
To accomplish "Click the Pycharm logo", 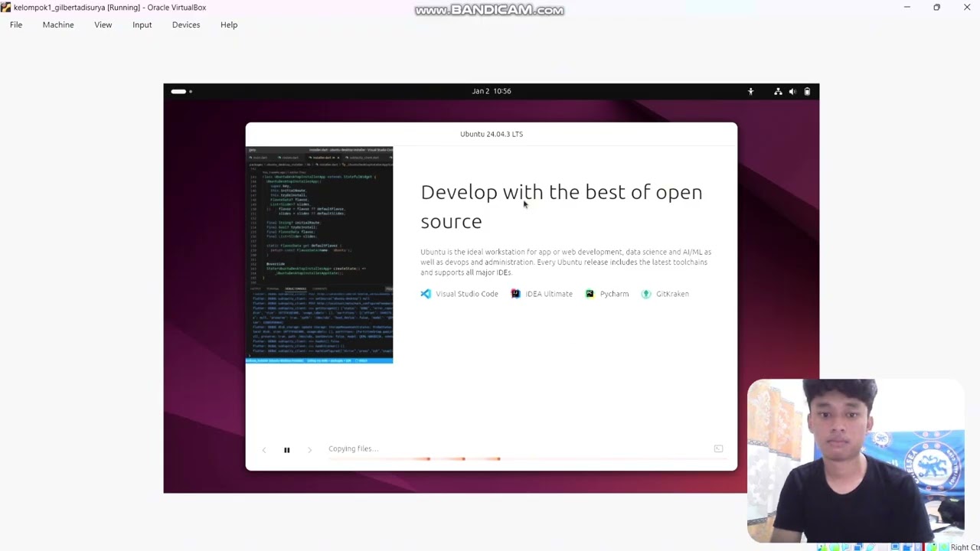I will (590, 294).
